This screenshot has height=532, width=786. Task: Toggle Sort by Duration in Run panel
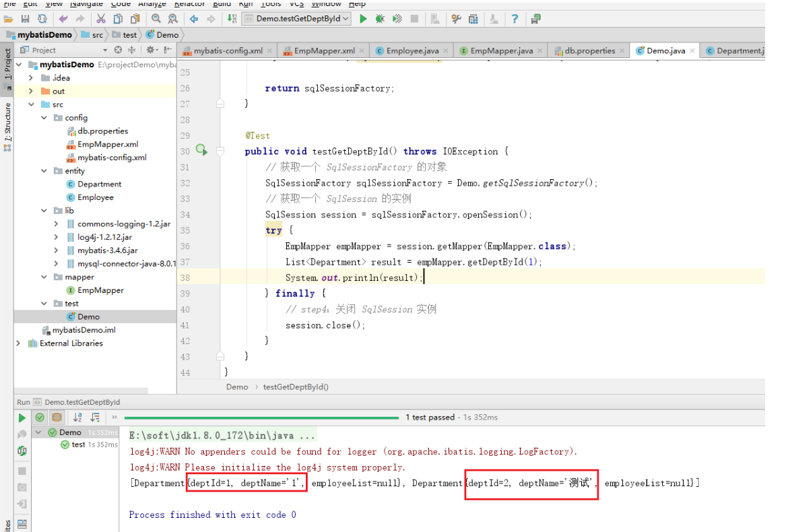tap(95, 417)
